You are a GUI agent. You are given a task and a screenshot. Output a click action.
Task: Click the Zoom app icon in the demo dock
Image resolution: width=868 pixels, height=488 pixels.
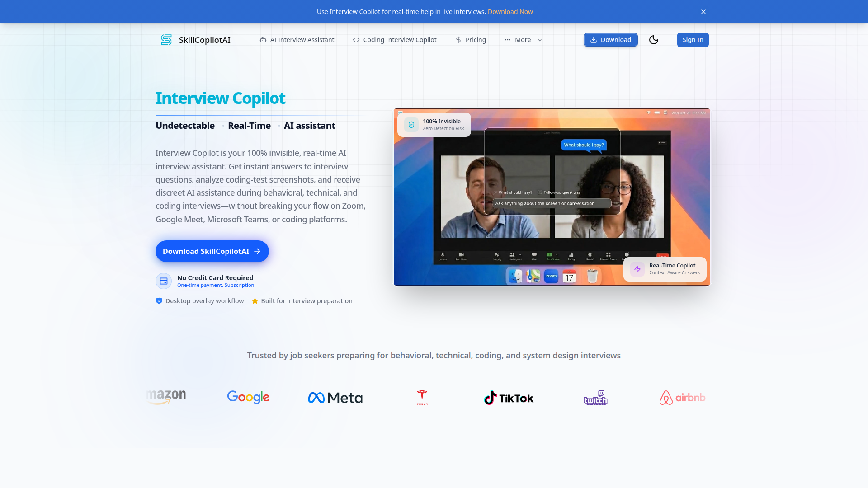[x=551, y=276]
